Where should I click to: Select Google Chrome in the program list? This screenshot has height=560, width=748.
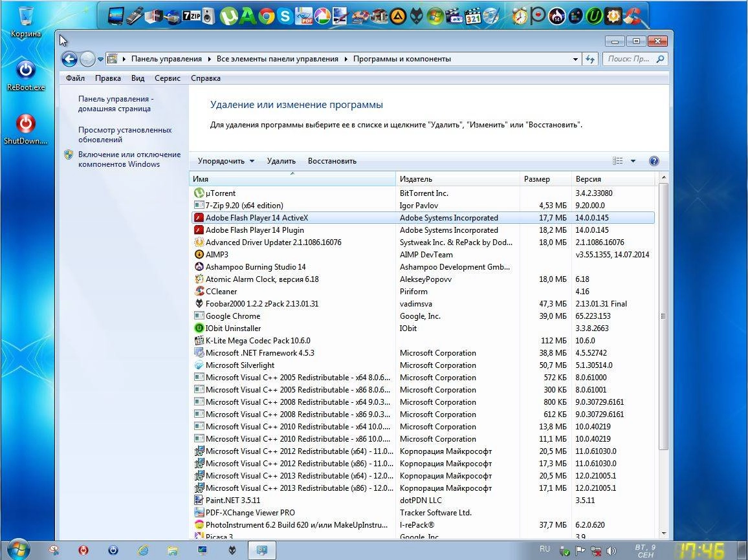click(x=422, y=316)
